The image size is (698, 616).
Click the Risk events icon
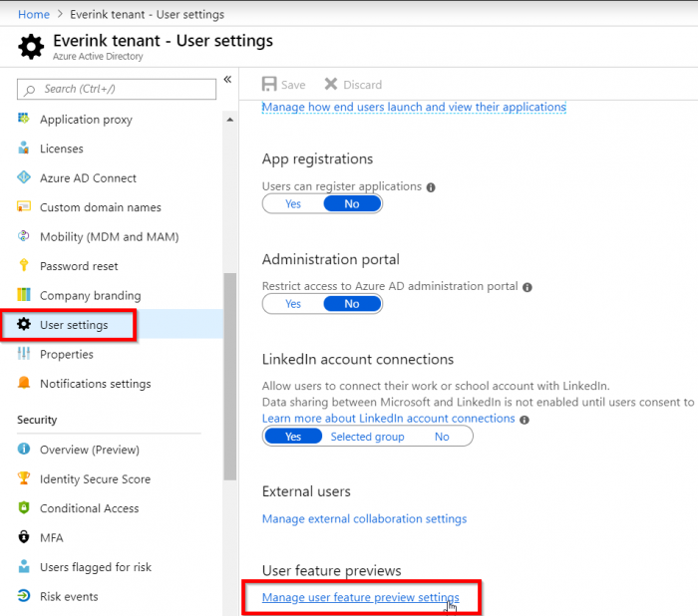[x=24, y=595]
